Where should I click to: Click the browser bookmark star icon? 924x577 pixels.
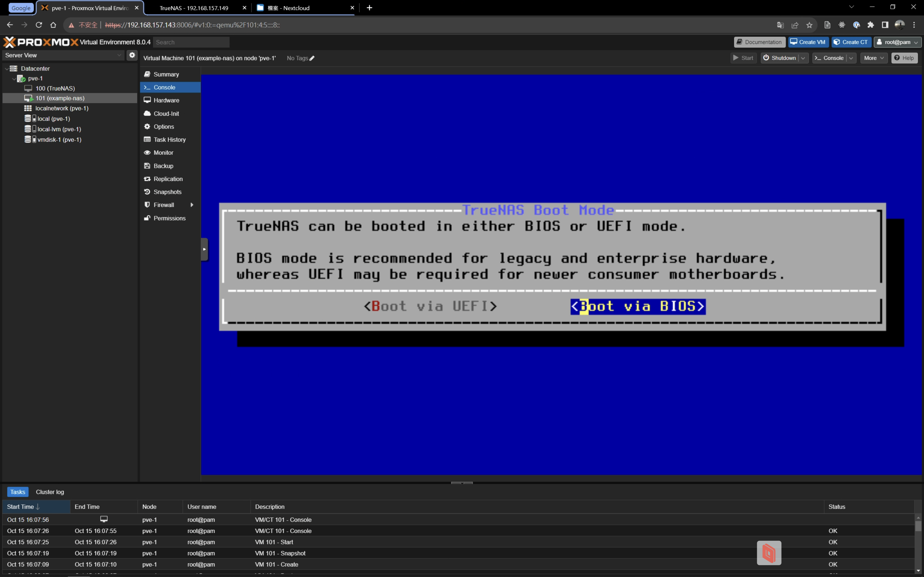click(809, 25)
